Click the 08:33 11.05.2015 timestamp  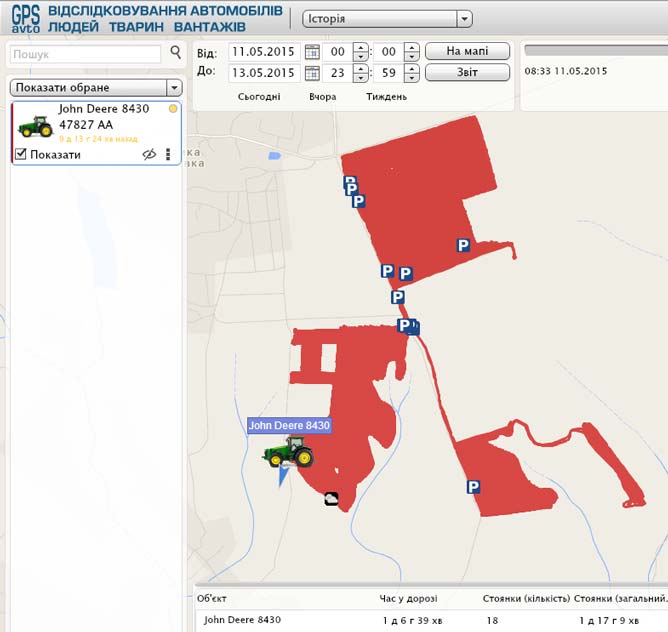coord(565,71)
